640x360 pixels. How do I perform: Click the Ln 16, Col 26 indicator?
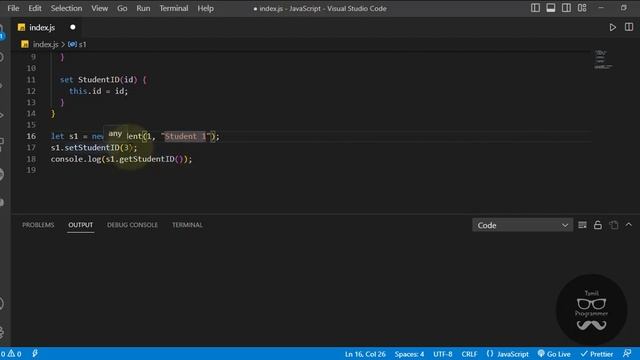pyautogui.click(x=365, y=354)
